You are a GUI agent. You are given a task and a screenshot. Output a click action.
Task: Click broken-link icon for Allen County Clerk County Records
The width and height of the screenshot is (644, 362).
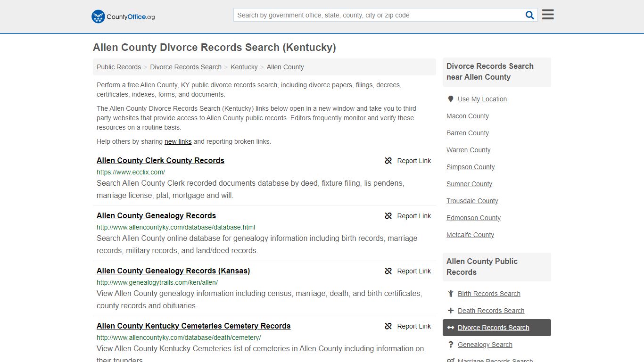coord(388,161)
